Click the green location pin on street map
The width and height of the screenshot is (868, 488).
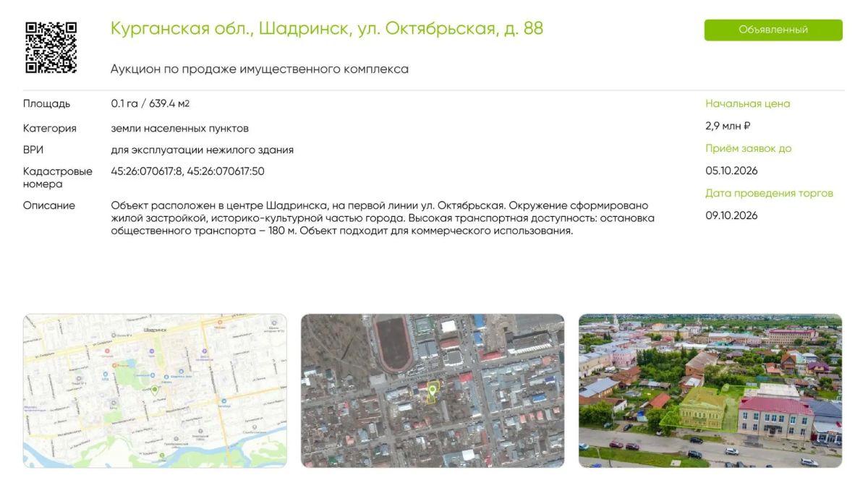point(155,389)
